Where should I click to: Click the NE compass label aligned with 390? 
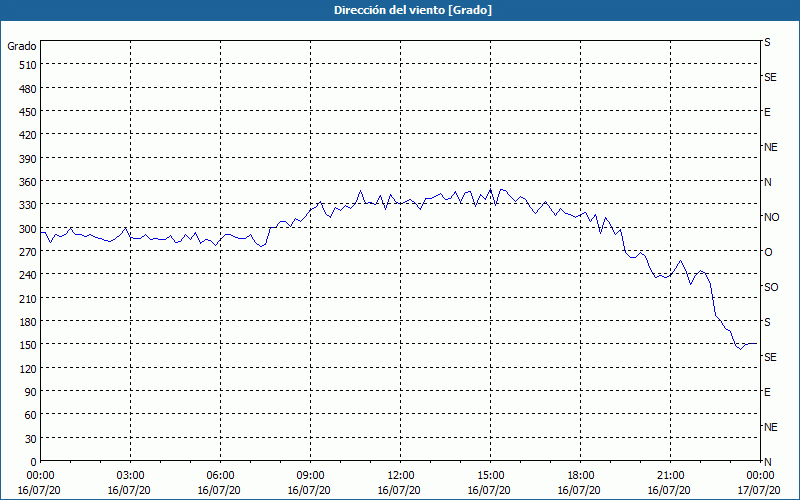click(770, 147)
